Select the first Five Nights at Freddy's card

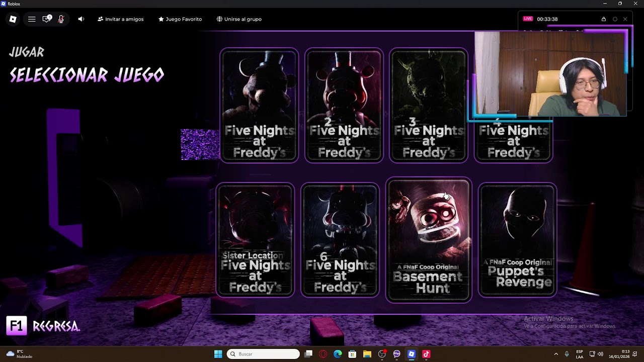point(259,106)
